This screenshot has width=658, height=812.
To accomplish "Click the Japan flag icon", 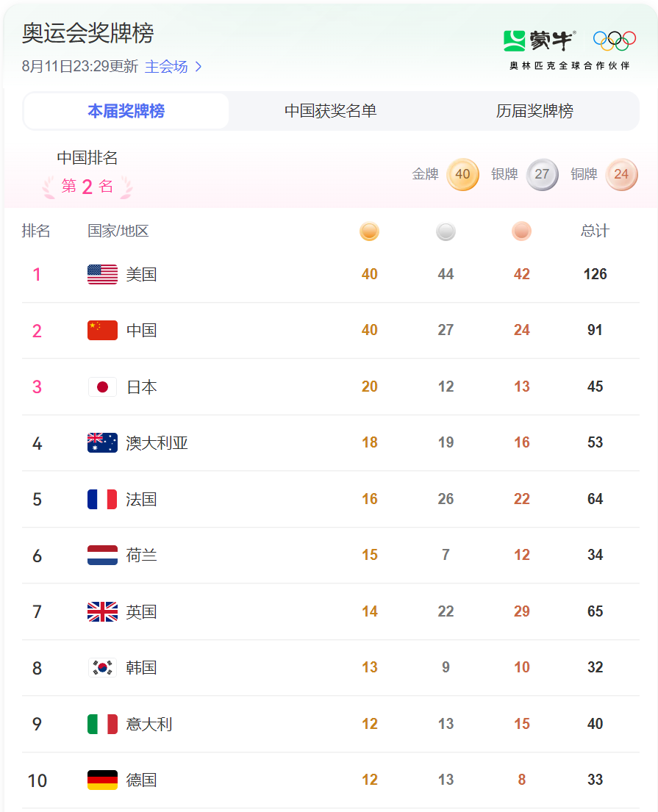I will click(102, 387).
